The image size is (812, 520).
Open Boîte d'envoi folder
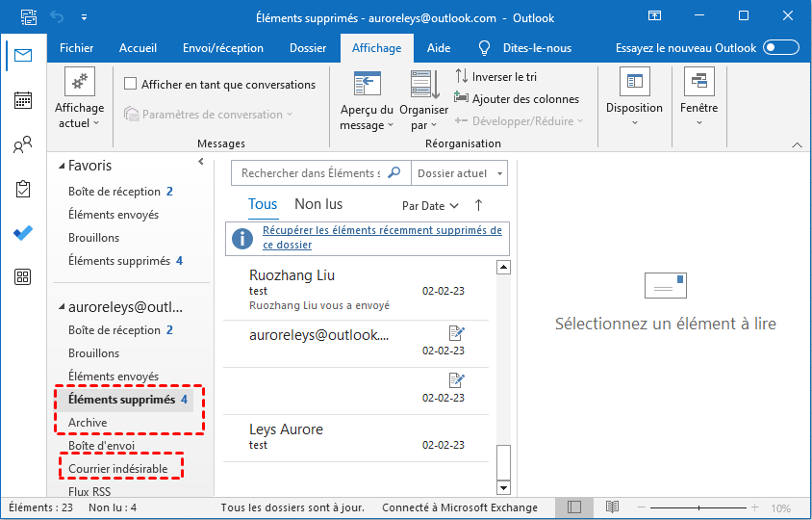point(102,445)
